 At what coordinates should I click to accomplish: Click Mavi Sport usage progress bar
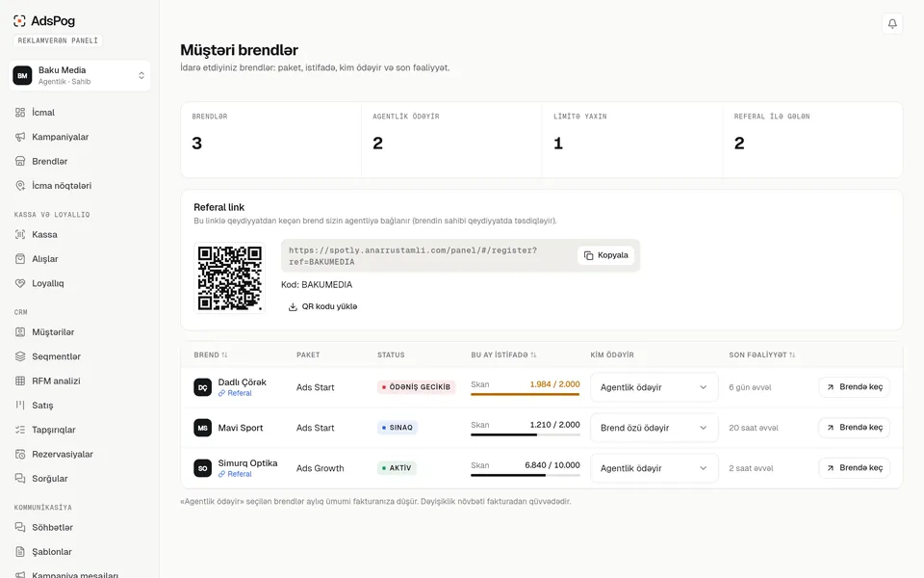pyautogui.click(x=526, y=434)
